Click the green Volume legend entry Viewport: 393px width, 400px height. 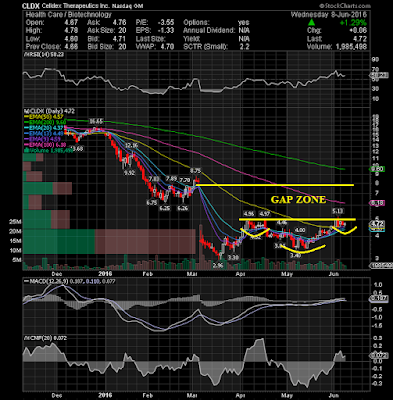pyautogui.click(x=48, y=150)
